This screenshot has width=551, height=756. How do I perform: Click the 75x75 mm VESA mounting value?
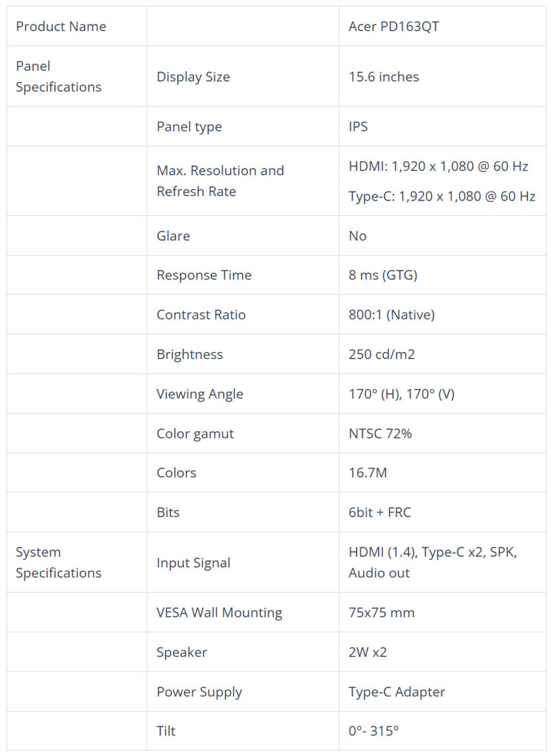point(381,612)
